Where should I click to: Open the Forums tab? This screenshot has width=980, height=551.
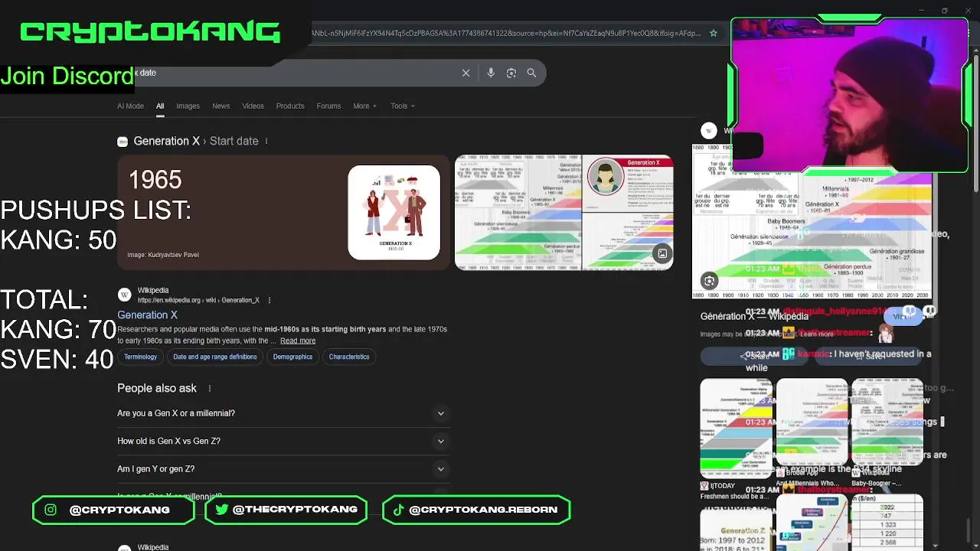[328, 106]
